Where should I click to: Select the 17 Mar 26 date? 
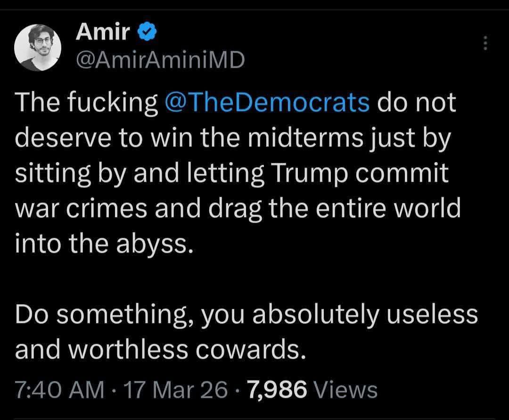[175, 390]
